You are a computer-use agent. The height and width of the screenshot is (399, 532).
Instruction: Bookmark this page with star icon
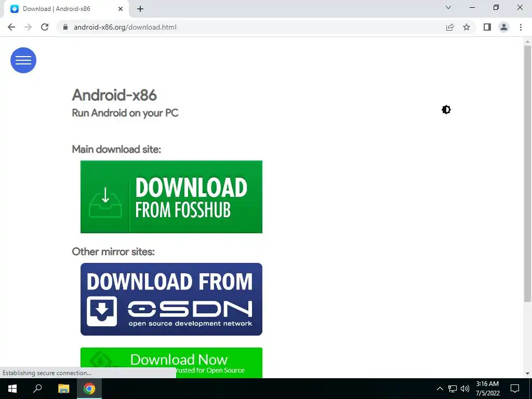(467, 27)
